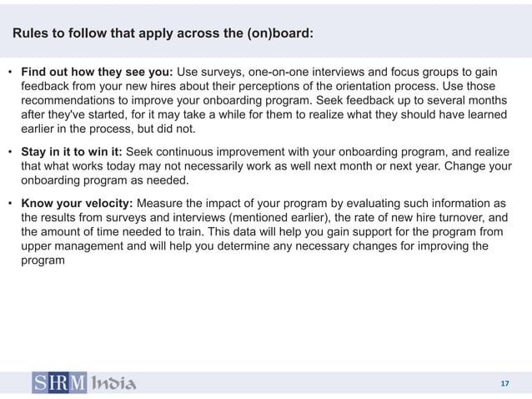Click the bullet dot before 'Find out how they see you'
This screenshot has height=399, width=532.
11,73
